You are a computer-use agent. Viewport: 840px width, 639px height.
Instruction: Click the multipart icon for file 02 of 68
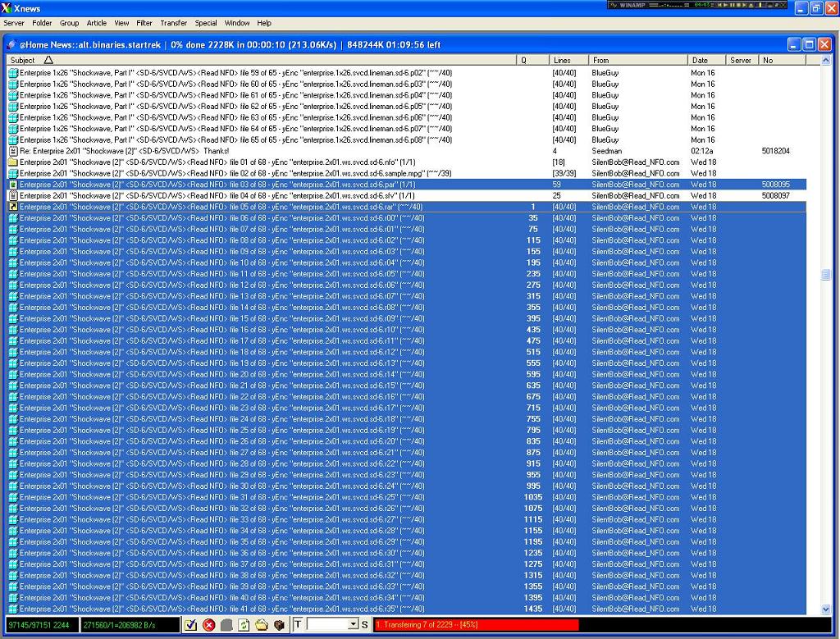tap(13, 174)
